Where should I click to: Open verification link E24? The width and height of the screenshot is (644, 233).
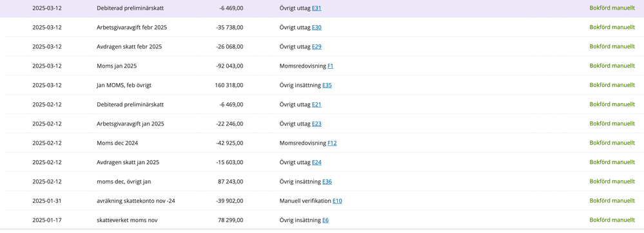[317, 162]
